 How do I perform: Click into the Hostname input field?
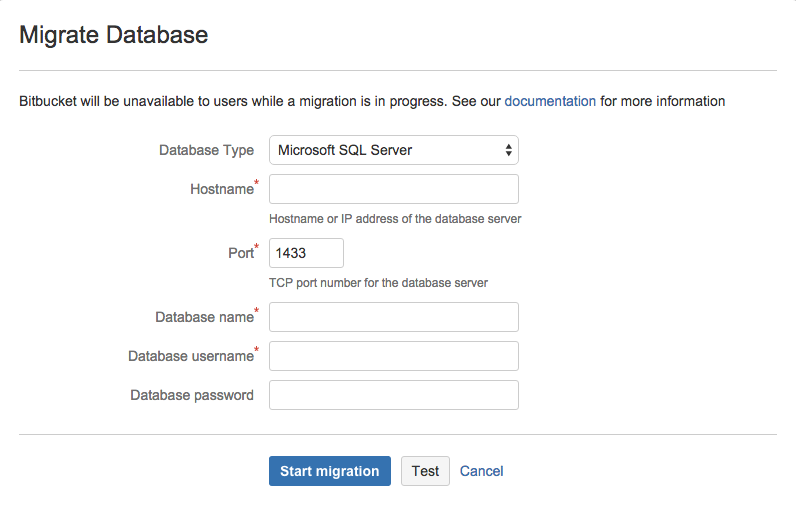click(x=393, y=189)
